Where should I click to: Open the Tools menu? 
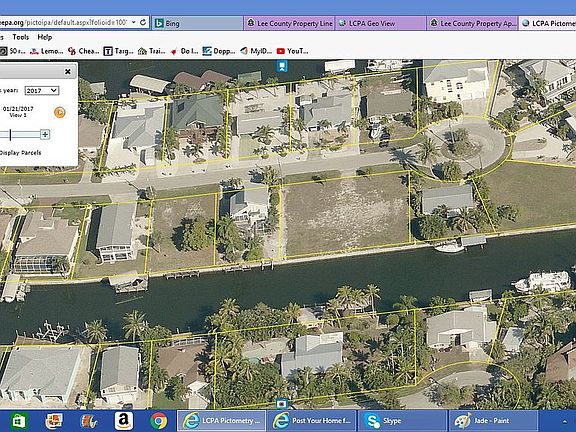pyautogui.click(x=21, y=37)
